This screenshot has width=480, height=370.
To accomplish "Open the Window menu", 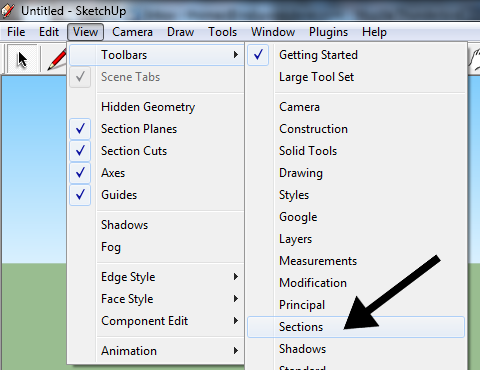I will click(273, 32).
